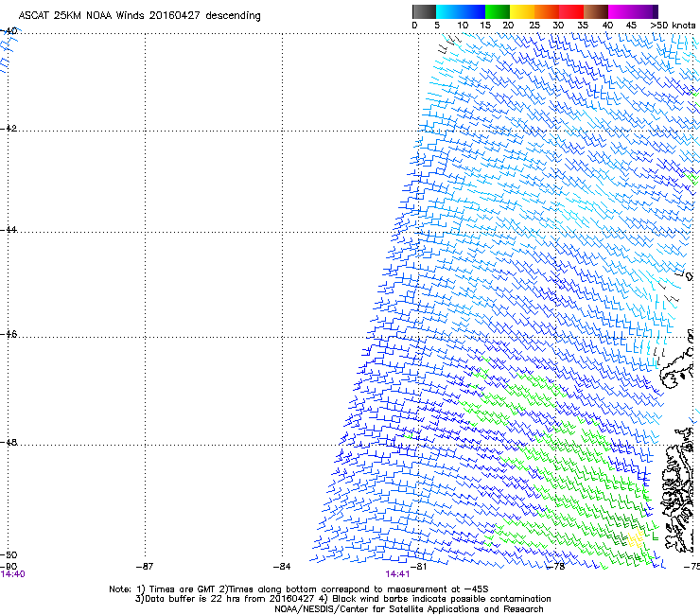Image resolution: width=700 pixels, height=615 pixels.
Task: Click the coastline outline near -47 latitude
Action: 677,368
